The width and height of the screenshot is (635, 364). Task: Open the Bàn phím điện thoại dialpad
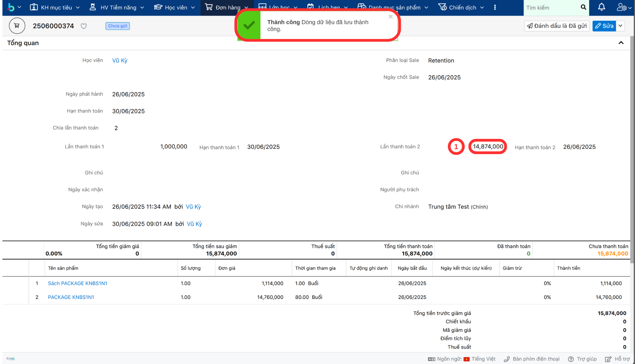532,359
